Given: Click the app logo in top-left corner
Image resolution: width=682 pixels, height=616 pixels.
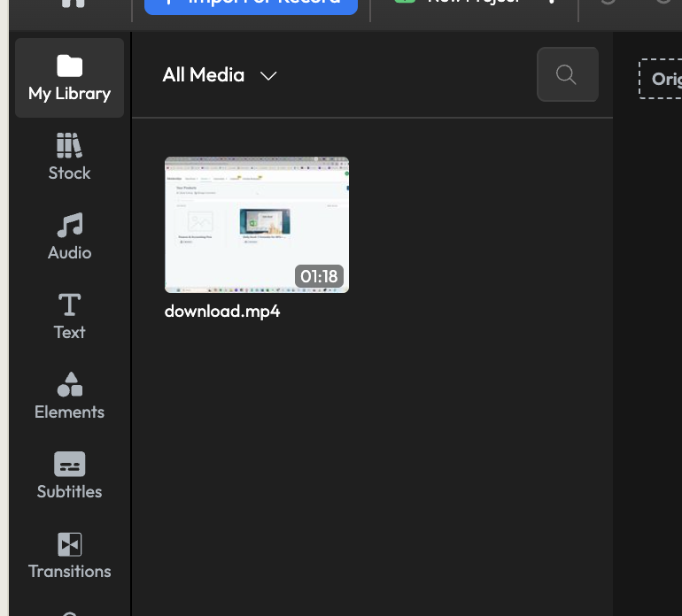Looking at the screenshot, I should 73,3.
